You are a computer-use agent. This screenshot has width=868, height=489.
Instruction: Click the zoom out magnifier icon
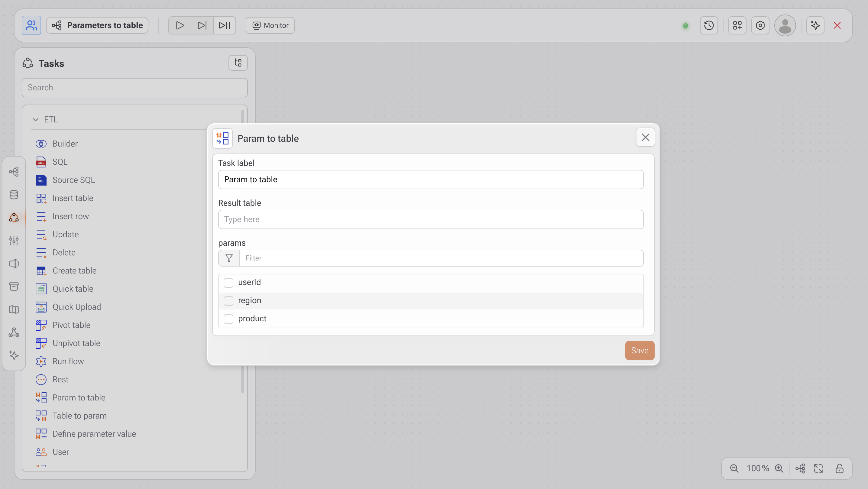[734, 468]
